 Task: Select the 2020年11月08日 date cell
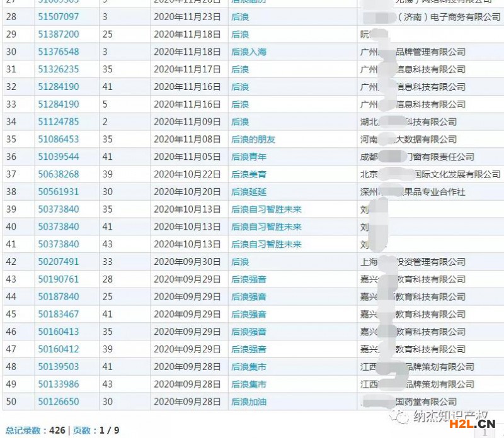[x=187, y=139]
